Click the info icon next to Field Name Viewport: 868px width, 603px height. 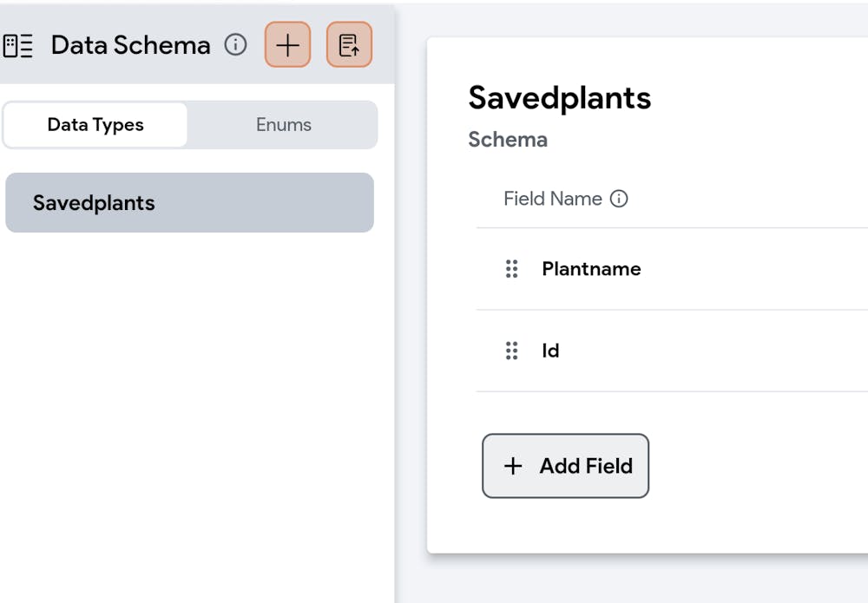click(619, 199)
